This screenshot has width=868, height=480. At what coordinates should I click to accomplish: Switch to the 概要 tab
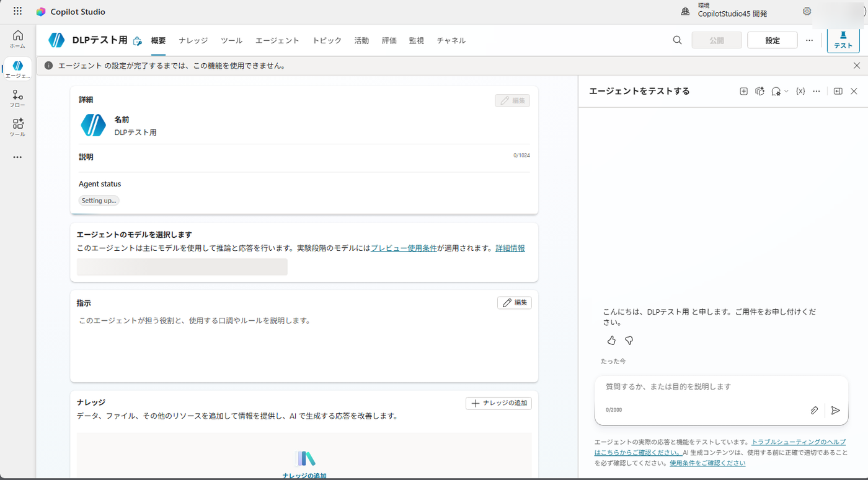point(158,40)
